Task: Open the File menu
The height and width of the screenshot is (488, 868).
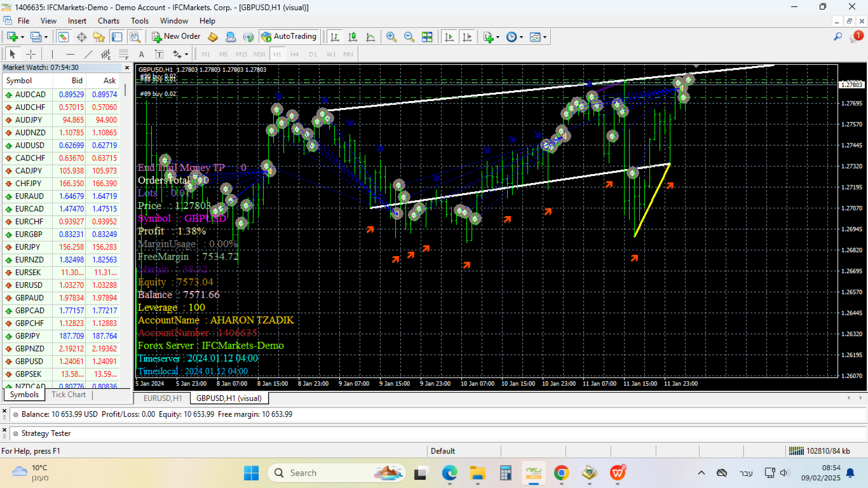Action: click(x=24, y=21)
